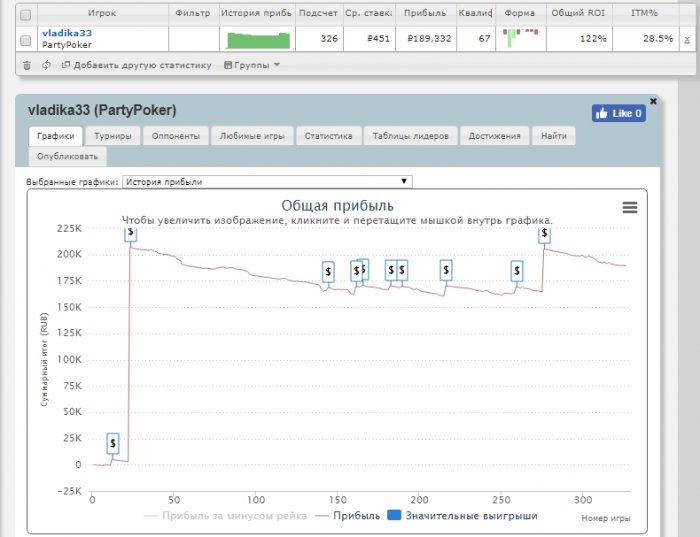Click the Форма mini bar chart

pos(520,38)
